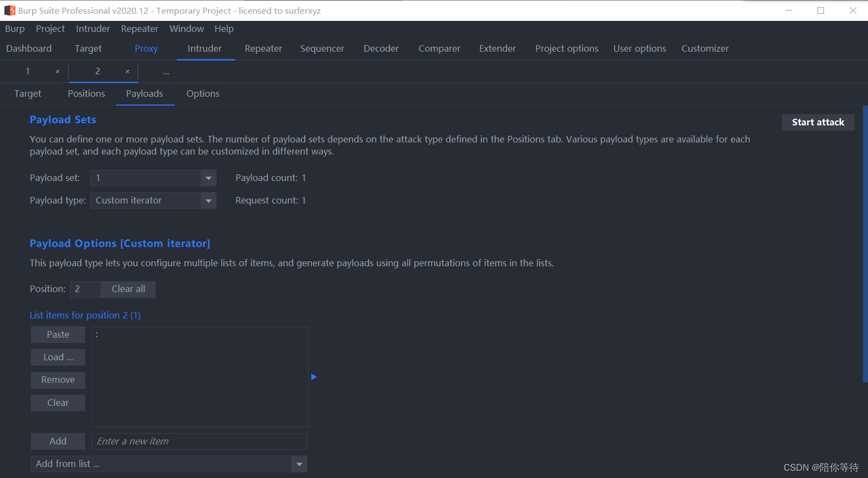The image size is (868, 478).
Task: Open the Positions sub-tab
Action: (86, 94)
